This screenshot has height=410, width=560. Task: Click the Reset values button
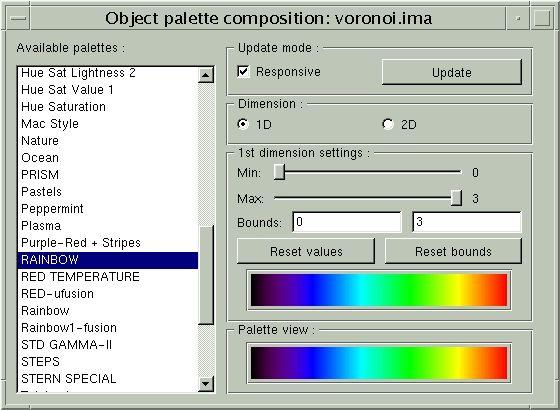[x=306, y=251]
